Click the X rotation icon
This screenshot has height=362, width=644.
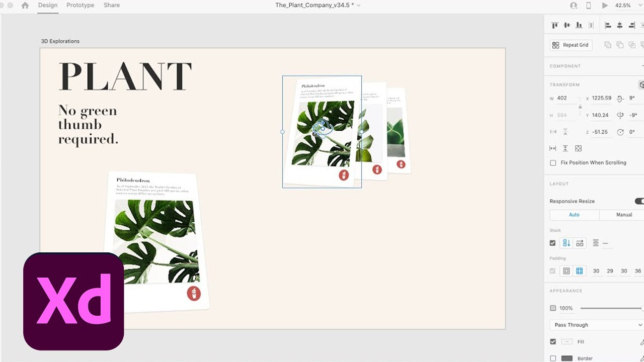tap(620, 98)
